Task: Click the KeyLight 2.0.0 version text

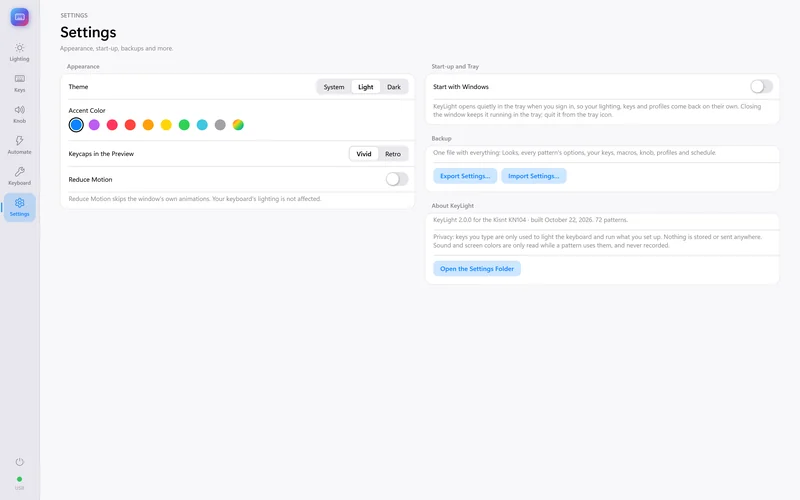Action: [x=530, y=220]
